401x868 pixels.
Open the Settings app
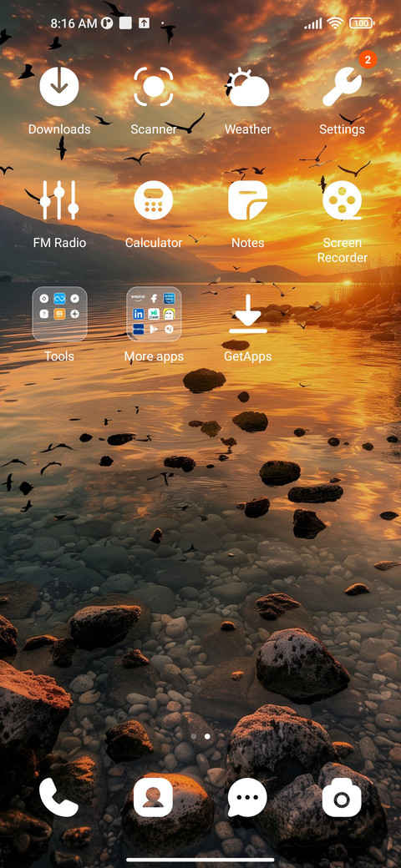pyautogui.click(x=343, y=86)
